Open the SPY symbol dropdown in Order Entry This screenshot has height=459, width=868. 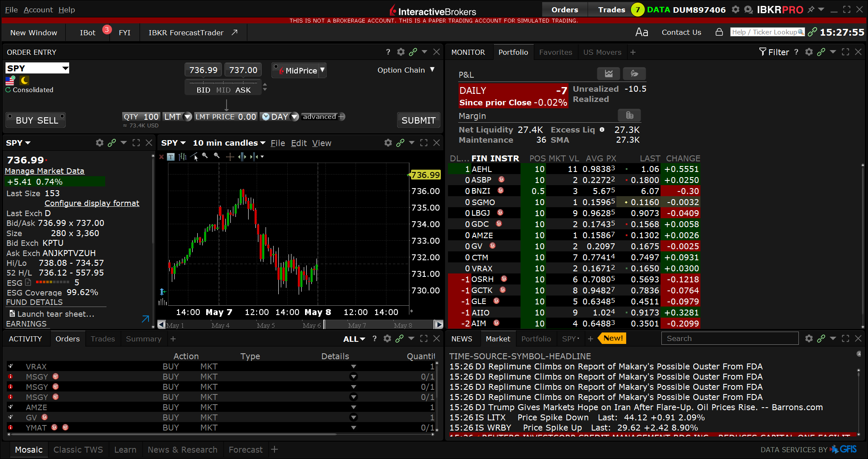[65, 68]
